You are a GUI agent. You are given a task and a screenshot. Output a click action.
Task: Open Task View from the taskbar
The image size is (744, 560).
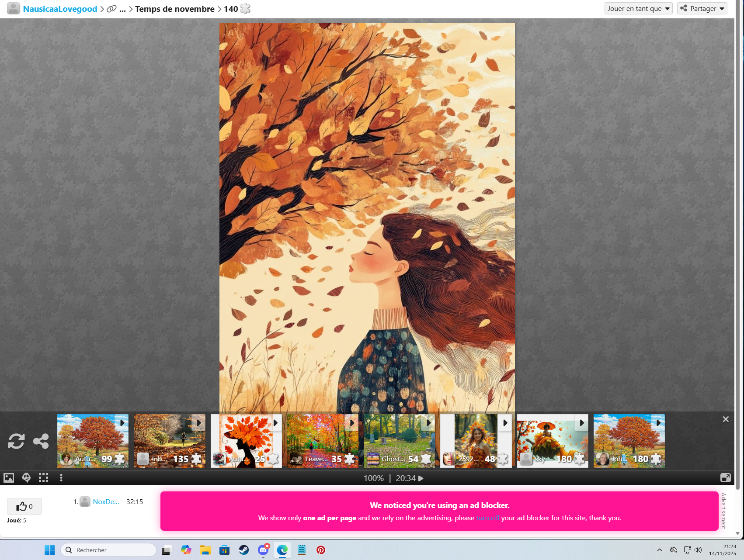tap(166, 550)
